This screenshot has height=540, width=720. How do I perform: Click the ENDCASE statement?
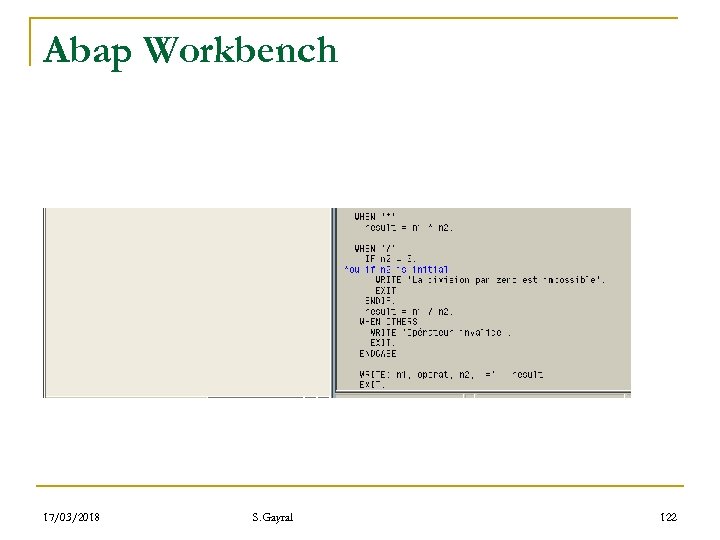377,354
